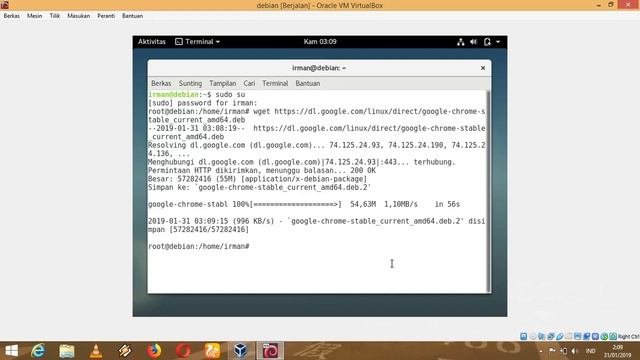This screenshot has width=640, height=360.
Task: Minimize the VirtualBox window
Action: [598, 5]
